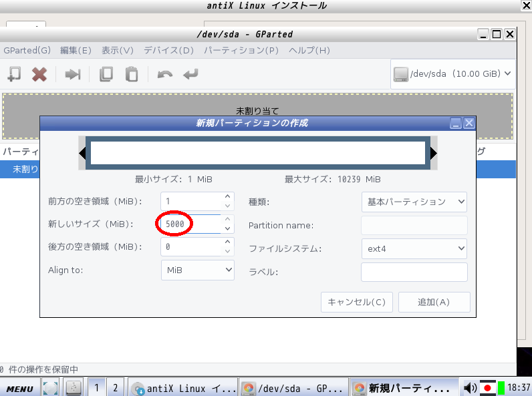The image size is (532, 396).
Task: Open the MENU button in taskbar
Action: (20, 389)
